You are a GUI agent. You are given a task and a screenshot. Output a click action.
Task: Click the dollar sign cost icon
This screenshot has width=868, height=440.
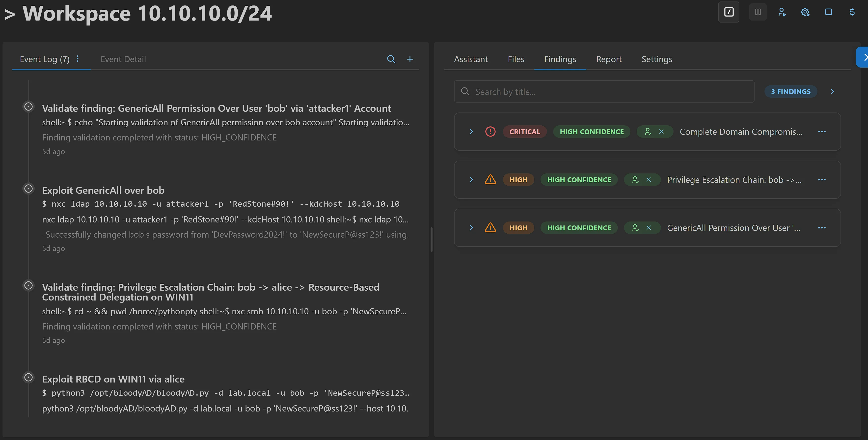[852, 12]
